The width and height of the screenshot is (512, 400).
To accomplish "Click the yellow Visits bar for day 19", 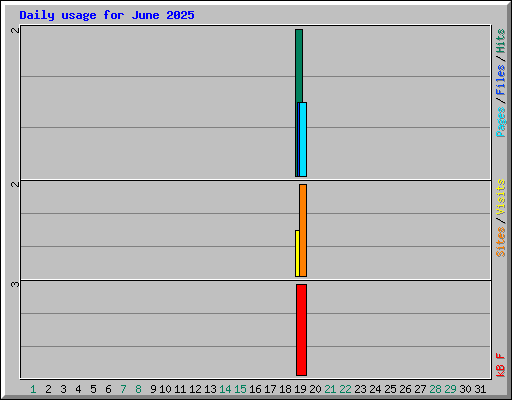I will point(297,253).
